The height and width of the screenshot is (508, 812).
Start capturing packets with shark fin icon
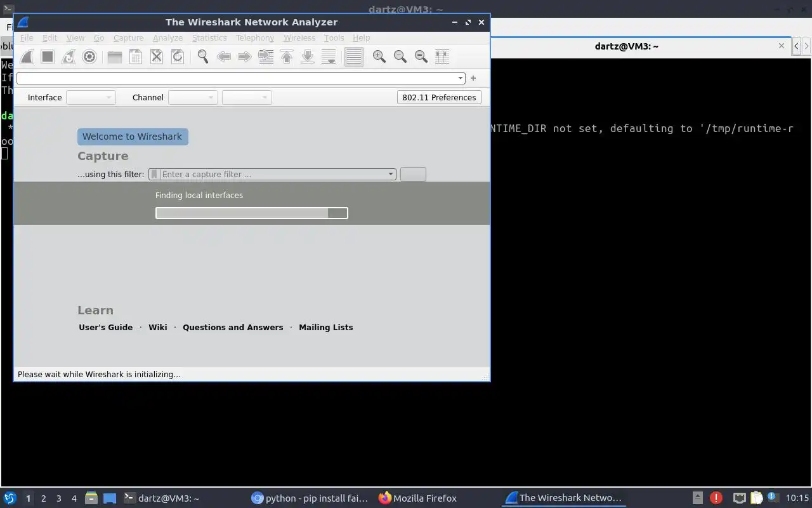[27, 57]
